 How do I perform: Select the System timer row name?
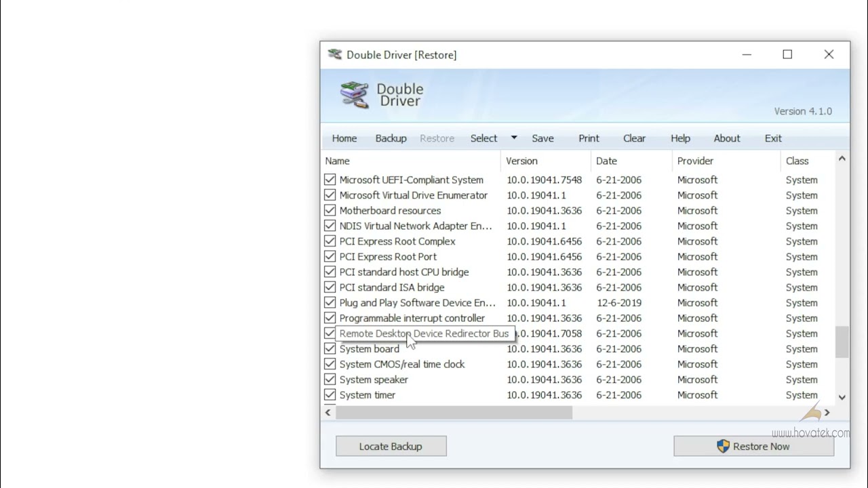pyautogui.click(x=368, y=395)
